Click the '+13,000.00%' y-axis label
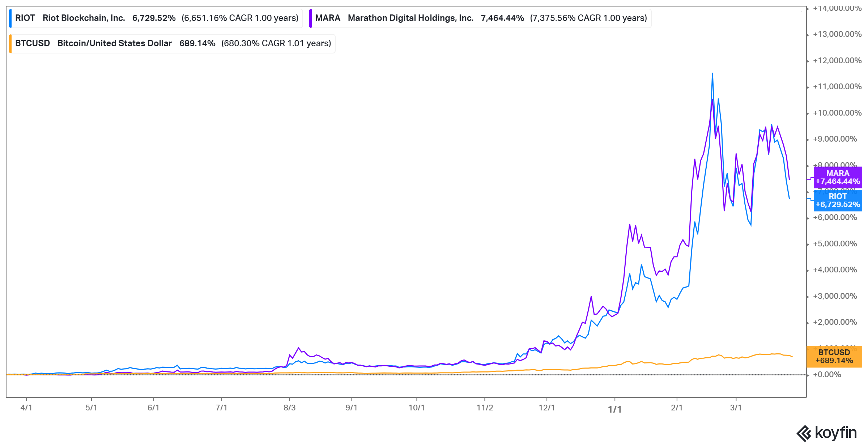The height and width of the screenshot is (448, 868). (x=837, y=34)
